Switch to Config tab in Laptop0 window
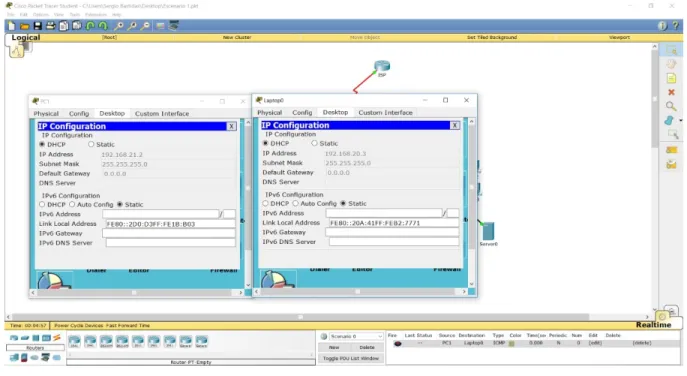 [302, 113]
